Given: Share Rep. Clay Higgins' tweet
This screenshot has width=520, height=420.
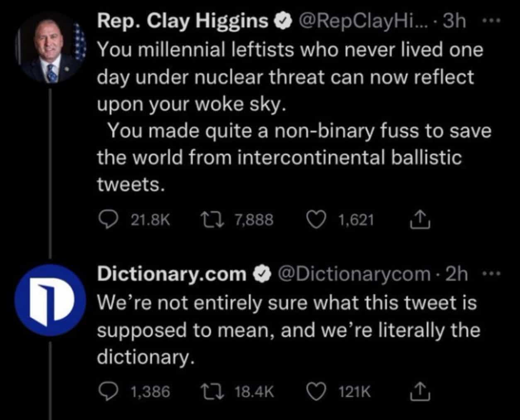Looking at the screenshot, I should (420, 220).
